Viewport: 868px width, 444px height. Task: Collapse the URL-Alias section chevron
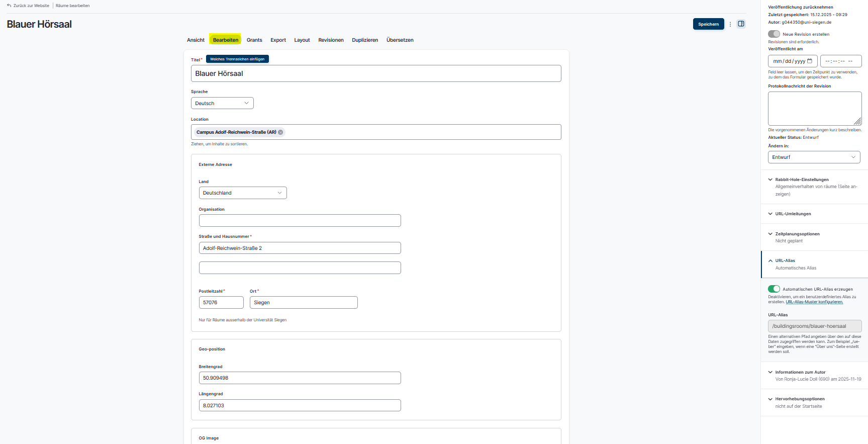tap(770, 260)
